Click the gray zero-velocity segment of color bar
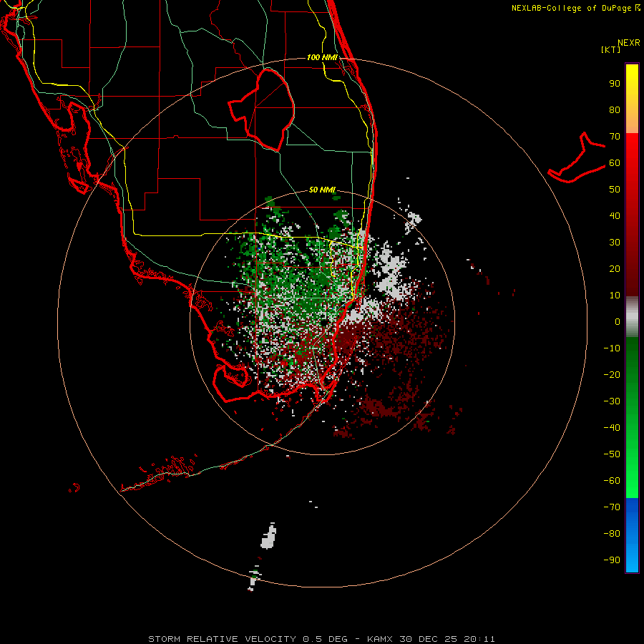Image resolution: width=644 pixels, height=644 pixels. (632, 317)
